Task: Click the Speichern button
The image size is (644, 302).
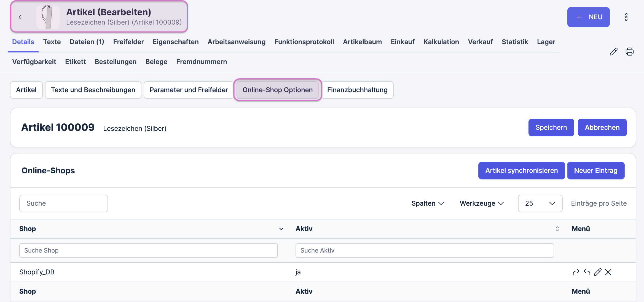Action: tap(551, 128)
